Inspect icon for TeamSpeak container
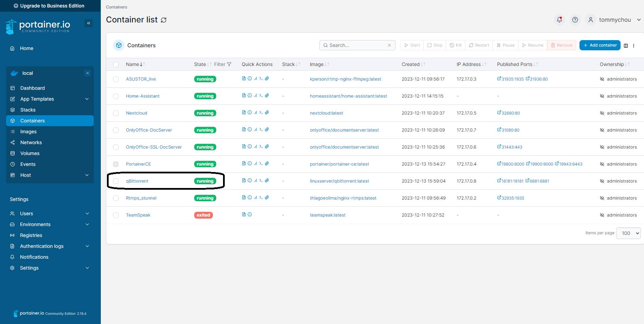 pyautogui.click(x=250, y=215)
